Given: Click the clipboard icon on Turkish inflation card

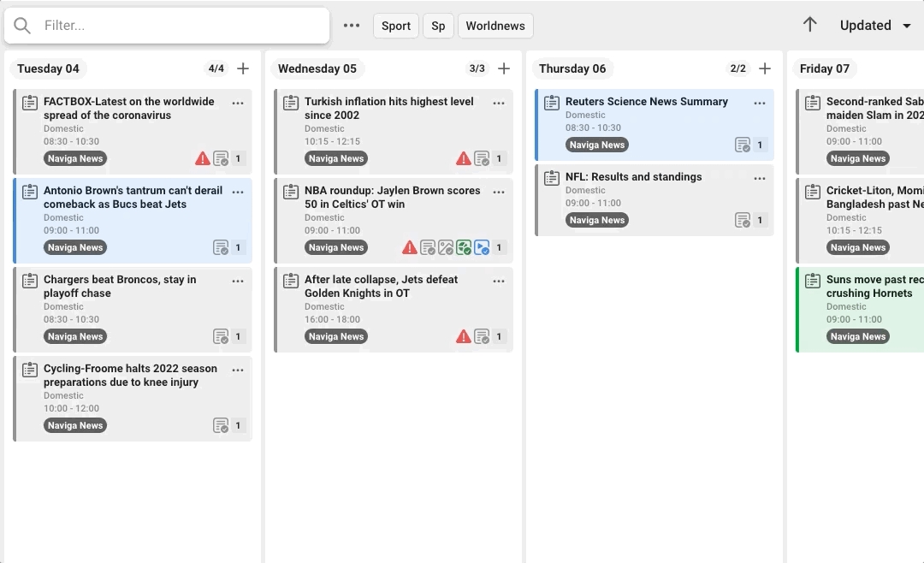Looking at the screenshot, I should coord(291,103).
